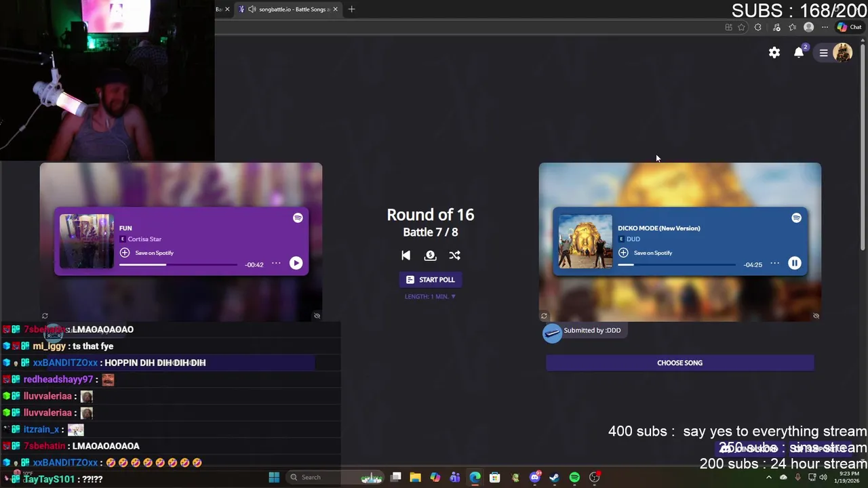Toggle visibility of right song card
Screen dimensions: 868x488
(816, 316)
